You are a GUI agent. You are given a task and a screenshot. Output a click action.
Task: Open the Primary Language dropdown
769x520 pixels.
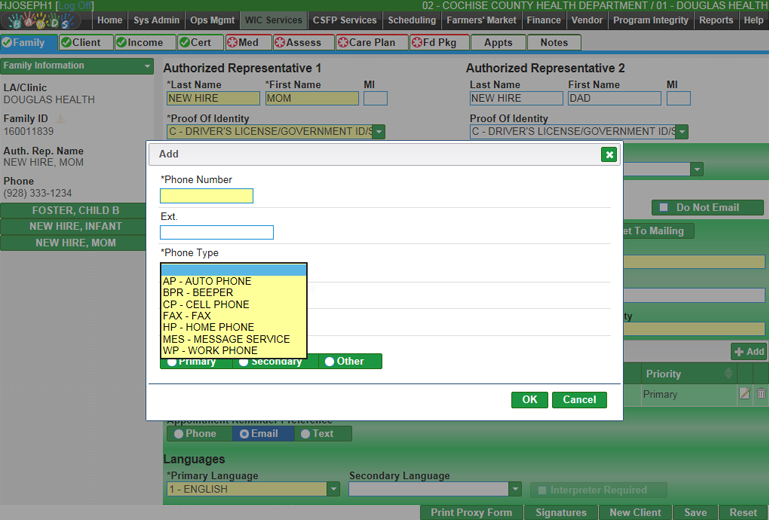click(x=334, y=489)
